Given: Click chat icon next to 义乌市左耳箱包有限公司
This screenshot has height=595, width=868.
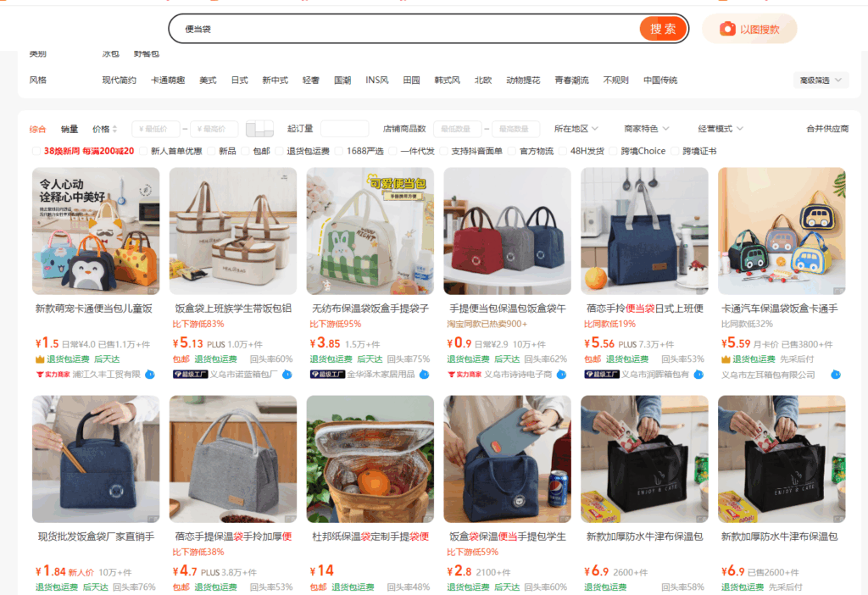Looking at the screenshot, I should (836, 375).
